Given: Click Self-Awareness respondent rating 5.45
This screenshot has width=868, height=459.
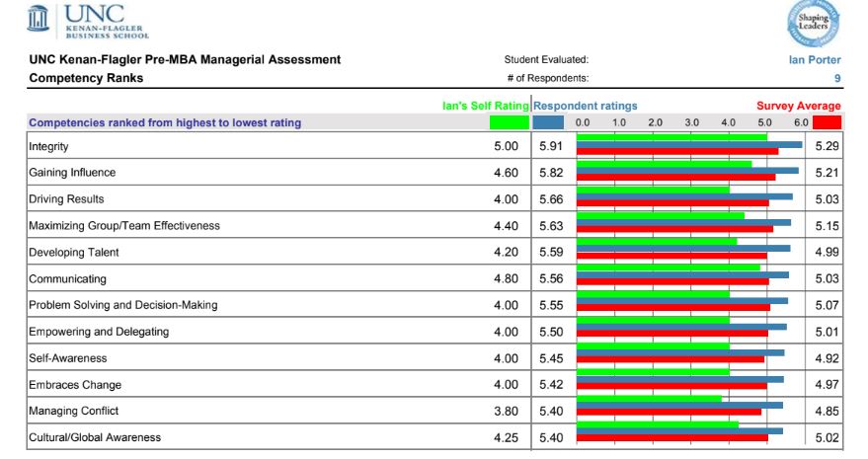Looking at the screenshot, I should pos(551,358).
